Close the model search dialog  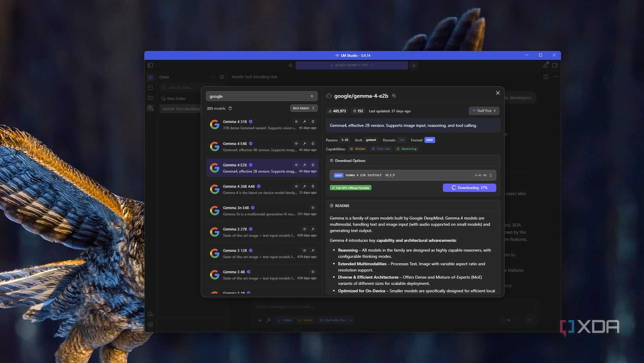point(498,93)
